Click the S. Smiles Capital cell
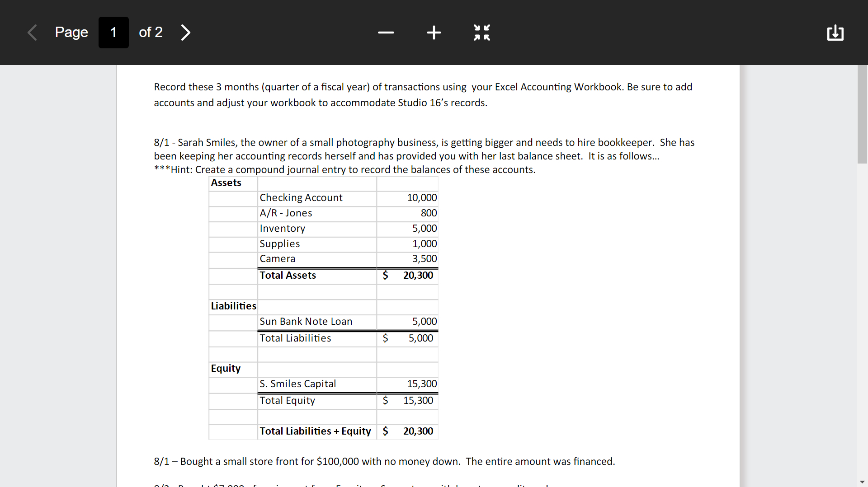Screen dimensions: 868x487 [x=317, y=384]
